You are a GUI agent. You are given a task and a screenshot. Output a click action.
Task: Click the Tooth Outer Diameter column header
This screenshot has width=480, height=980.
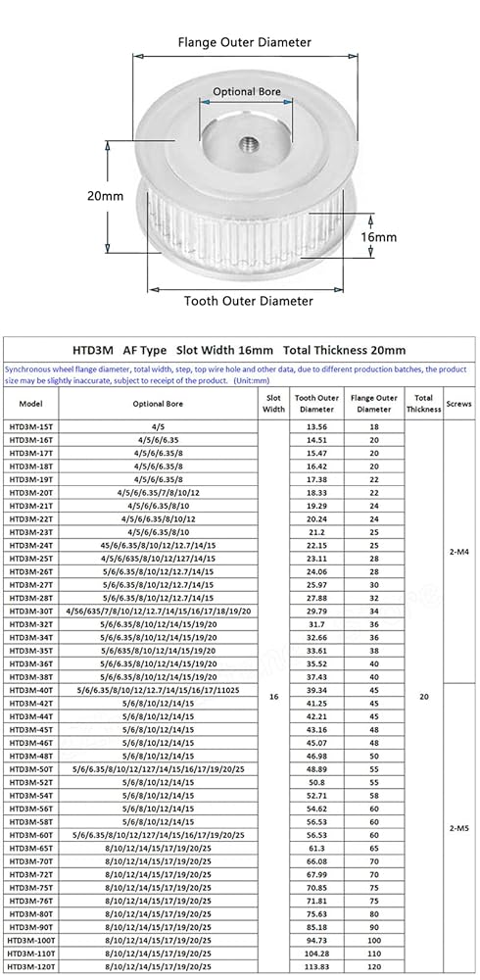coord(316,404)
